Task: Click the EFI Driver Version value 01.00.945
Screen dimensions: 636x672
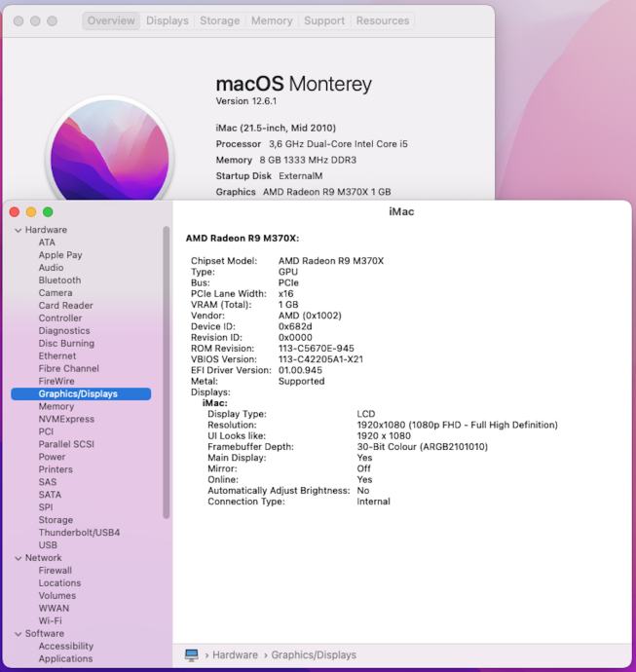Action: 300,370
